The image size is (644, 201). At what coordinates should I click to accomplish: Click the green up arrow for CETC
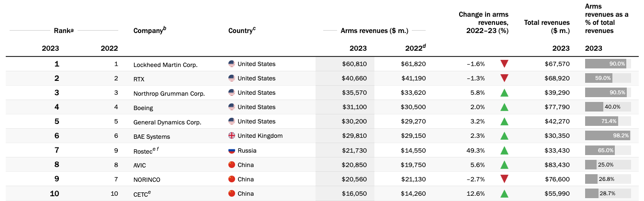point(504,193)
